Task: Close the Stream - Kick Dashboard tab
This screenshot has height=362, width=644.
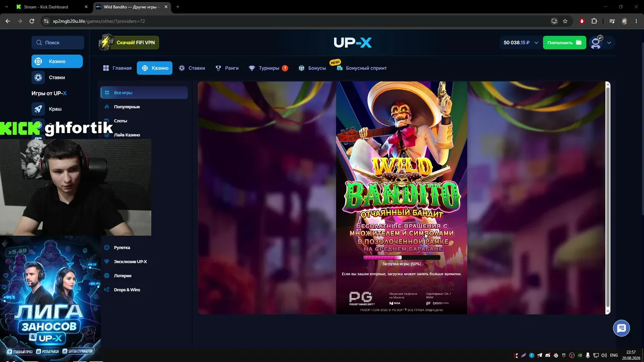Action: 86,7
